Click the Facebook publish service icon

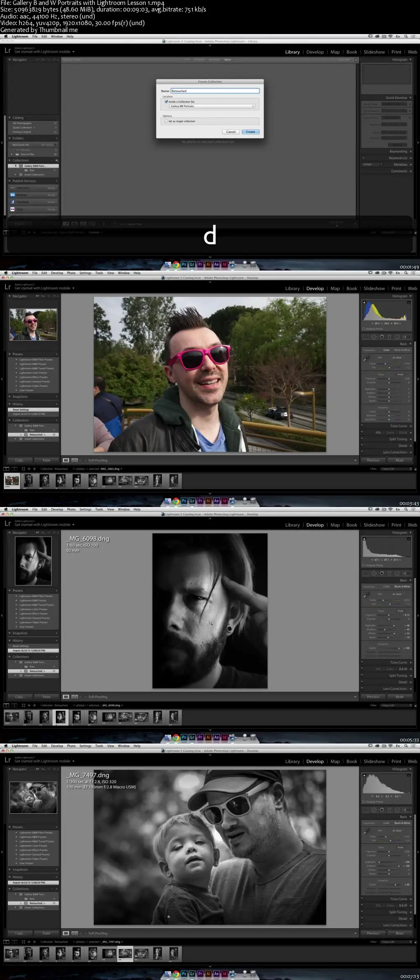tap(13, 202)
